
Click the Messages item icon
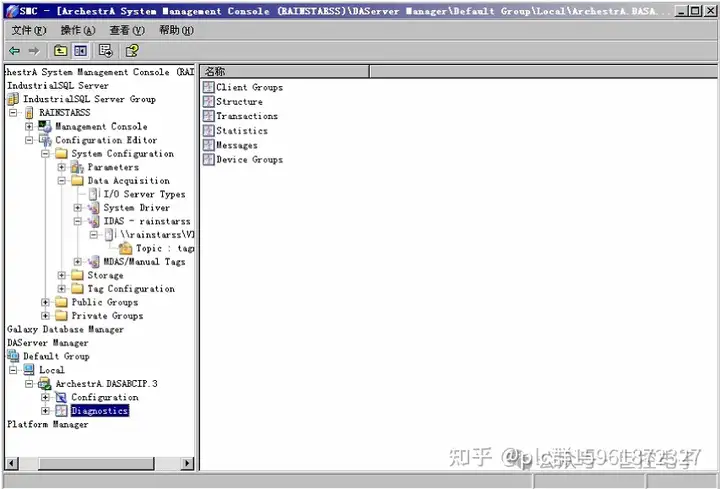[x=209, y=145]
